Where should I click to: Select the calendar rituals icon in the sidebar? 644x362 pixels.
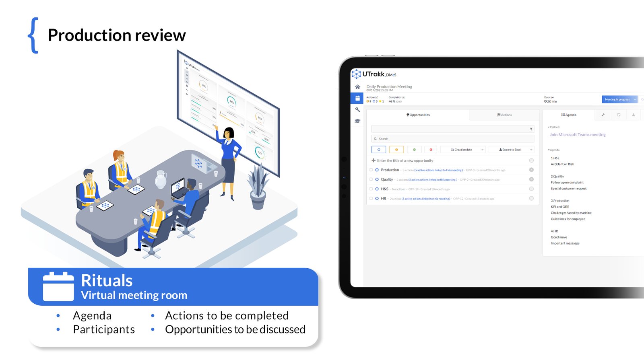coord(357,98)
